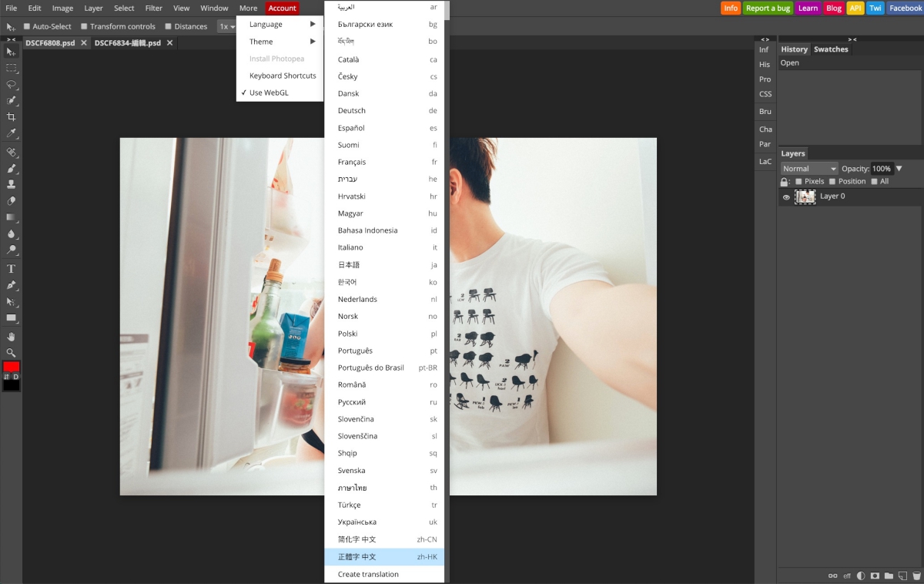This screenshot has width=924, height=584.
Task: Select the Pen tool
Action: pyautogui.click(x=11, y=285)
